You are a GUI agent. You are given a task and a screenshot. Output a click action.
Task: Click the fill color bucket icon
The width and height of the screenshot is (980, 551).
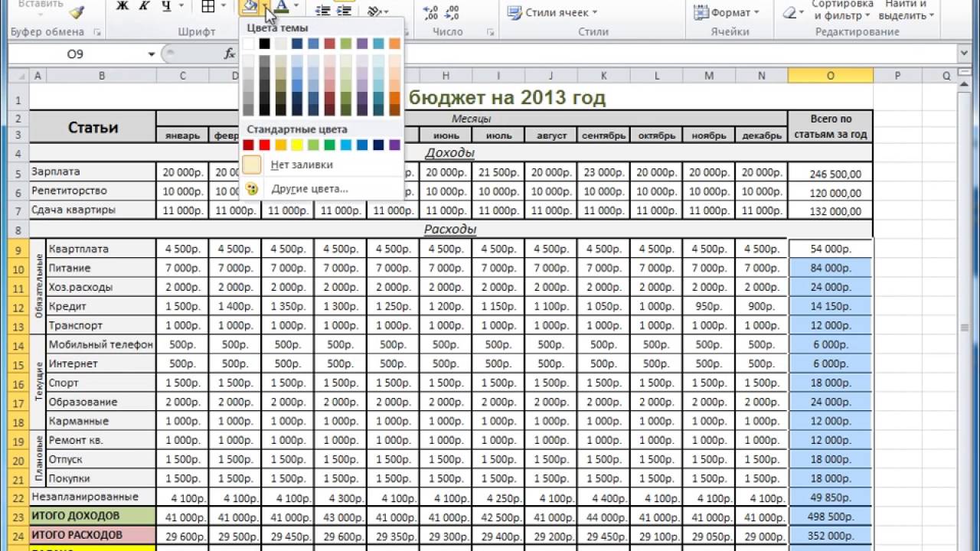250,7
